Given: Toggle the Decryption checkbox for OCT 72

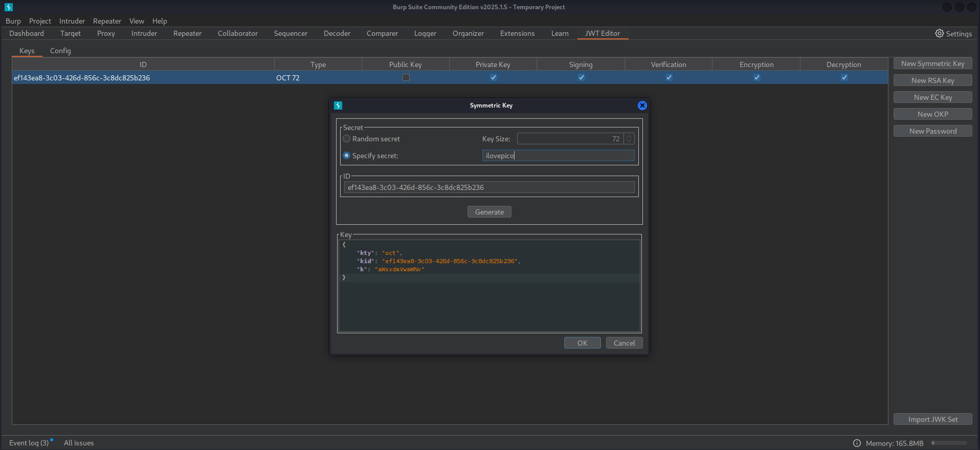Looking at the screenshot, I should click(844, 77).
